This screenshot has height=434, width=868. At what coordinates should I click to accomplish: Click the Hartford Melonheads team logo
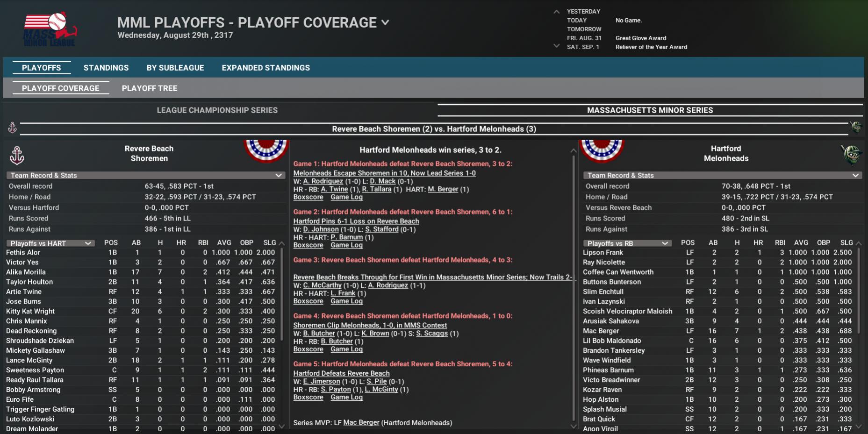[x=852, y=155]
